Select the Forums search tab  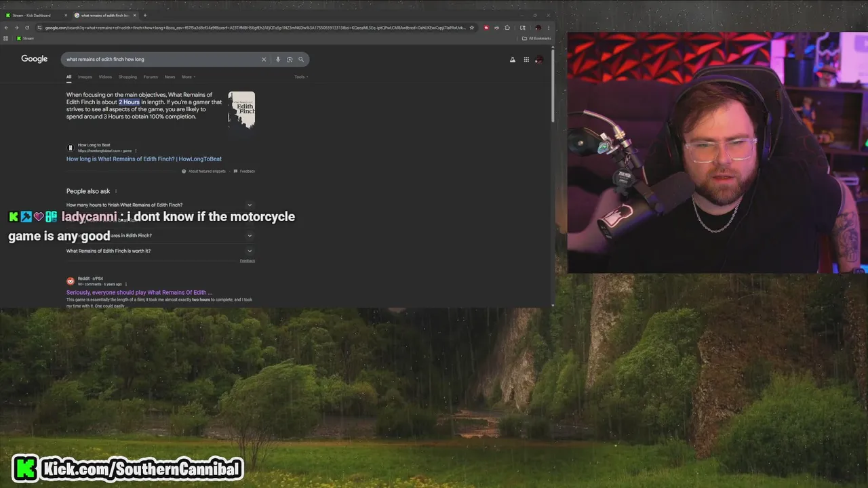(x=151, y=77)
